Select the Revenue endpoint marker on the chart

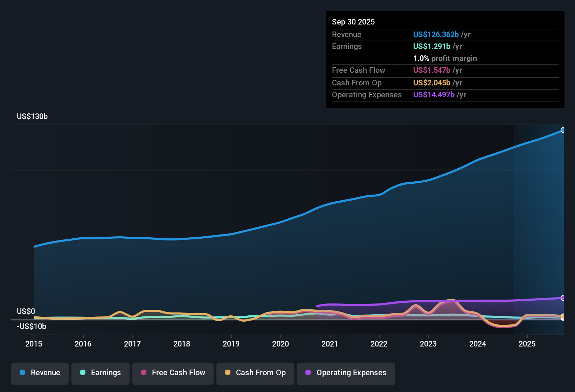pos(563,130)
